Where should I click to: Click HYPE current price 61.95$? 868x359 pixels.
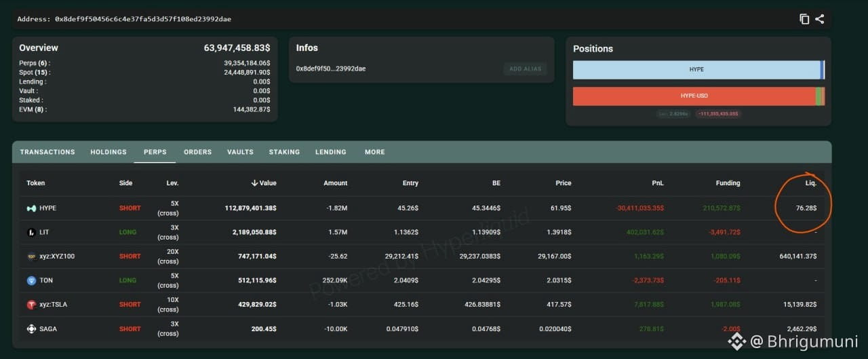coord(561,208)
